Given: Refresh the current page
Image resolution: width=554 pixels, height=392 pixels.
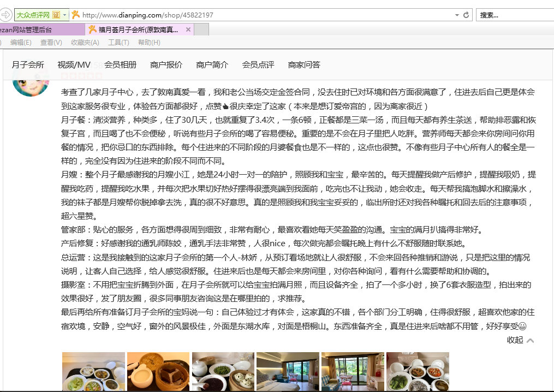Looking at the screenshot, I should (466, 15).
